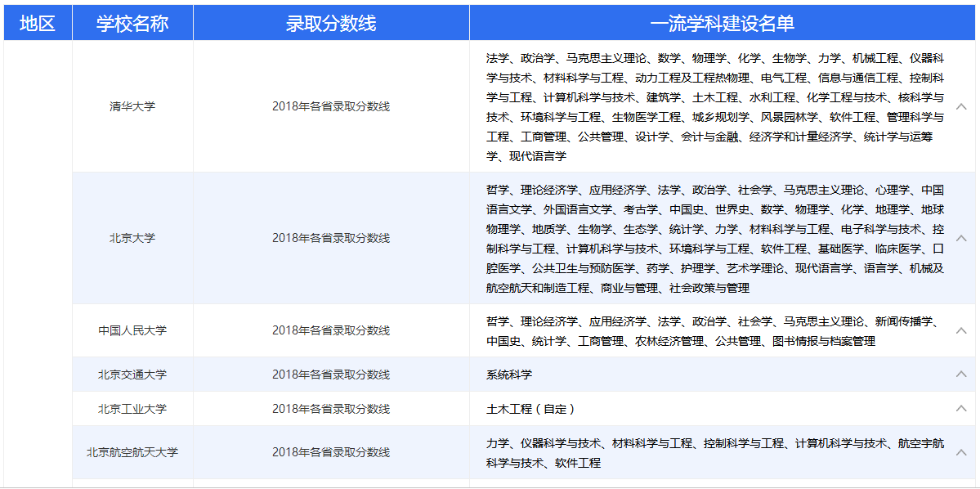Viewport: 980px width, 489px height.
Task: Select the school name 北京交通大学
Action: click(x=132, y=375)
